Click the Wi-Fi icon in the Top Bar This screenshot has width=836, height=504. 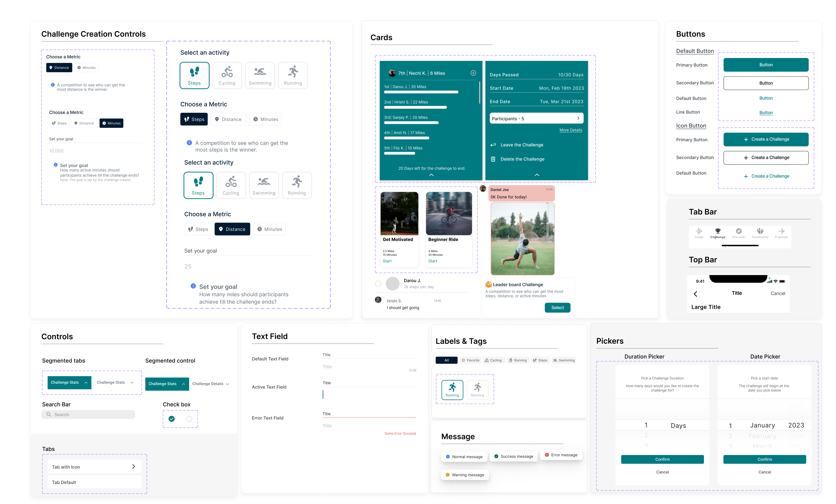pyautogui.click(x=775, y=281)
